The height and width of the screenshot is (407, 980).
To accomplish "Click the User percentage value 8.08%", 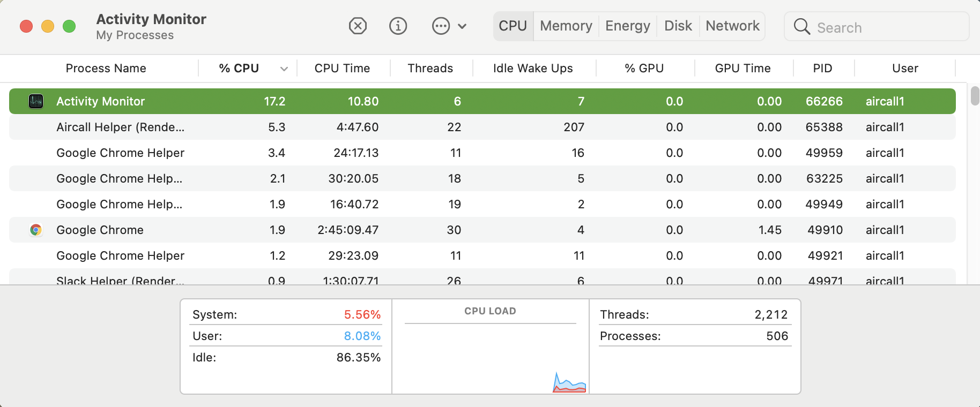I will point(362,336).
